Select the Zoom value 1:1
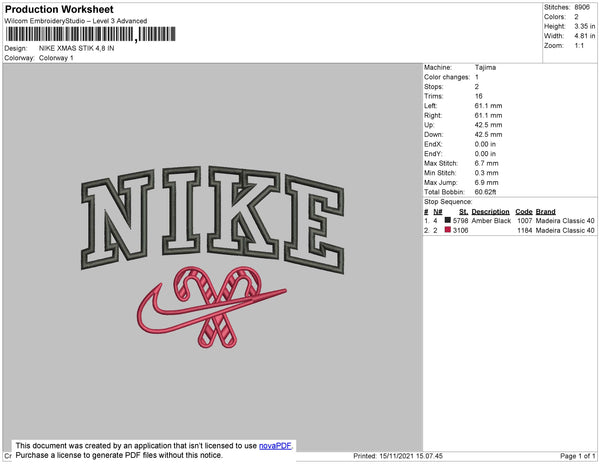This screenshot has height=464, width=600. pos(579,46)
